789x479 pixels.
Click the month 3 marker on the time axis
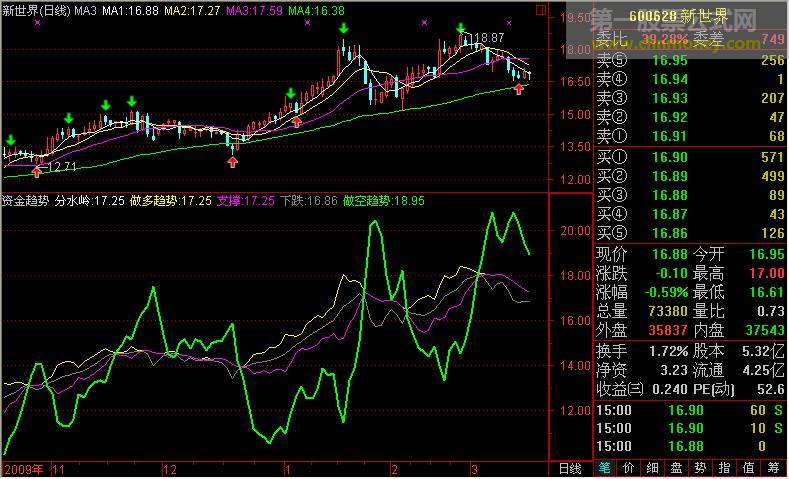475,470
